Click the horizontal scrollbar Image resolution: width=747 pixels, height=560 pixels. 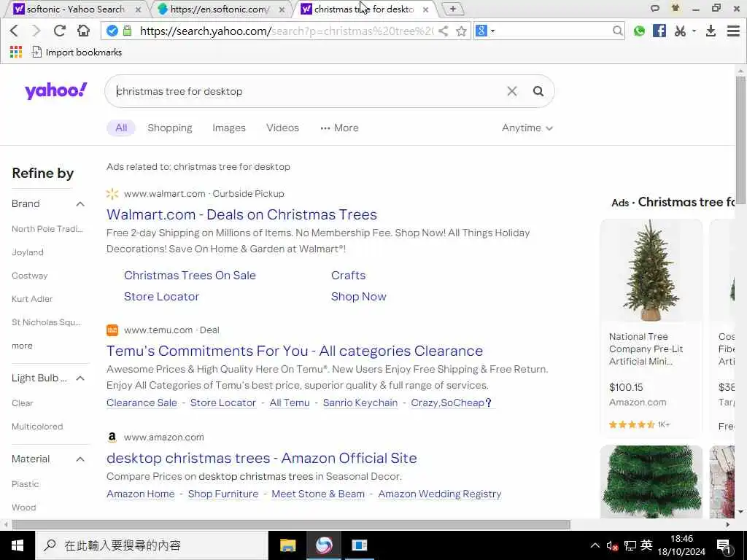click(291, 524)
